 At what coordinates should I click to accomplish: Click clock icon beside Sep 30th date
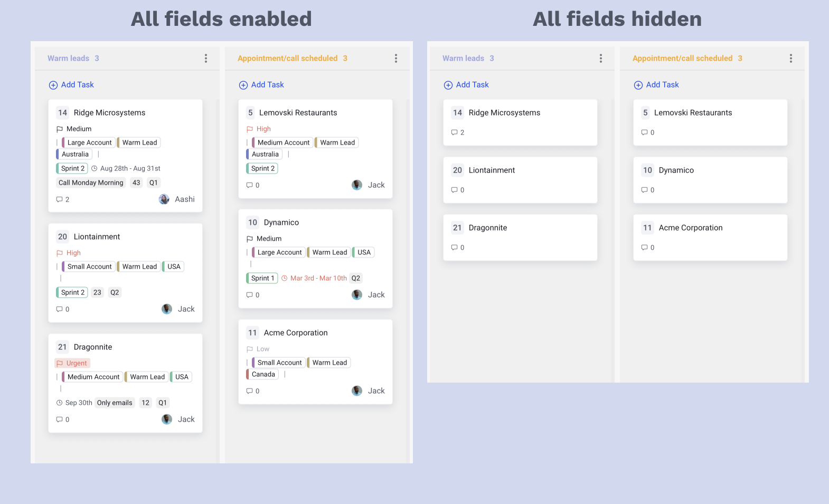60,403
